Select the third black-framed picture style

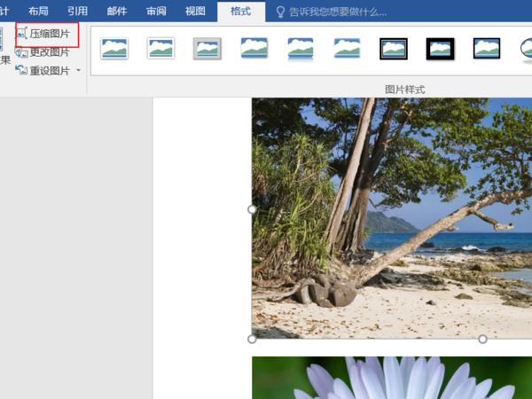click(x=487, y=49)
